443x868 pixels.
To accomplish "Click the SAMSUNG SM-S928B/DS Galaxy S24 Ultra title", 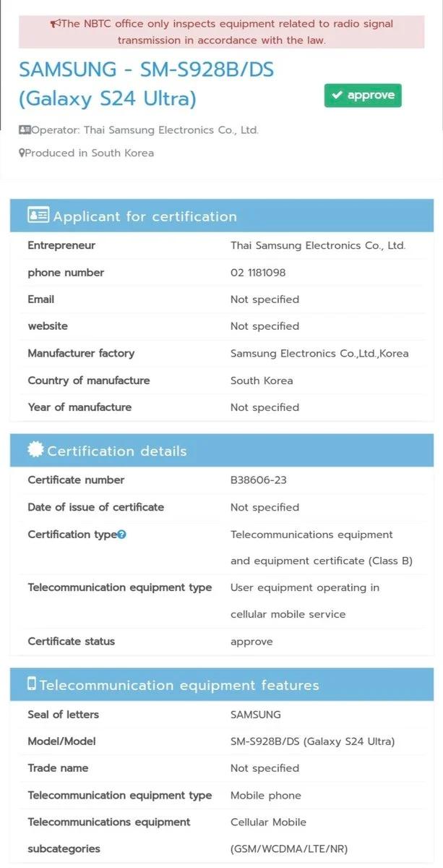I will point(147,84).
